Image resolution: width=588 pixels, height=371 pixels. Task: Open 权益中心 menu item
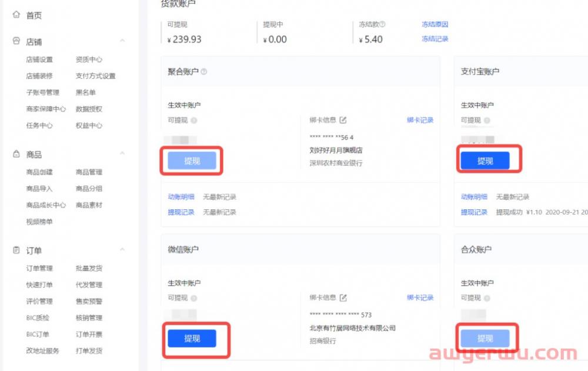click(x=89, y=126)
